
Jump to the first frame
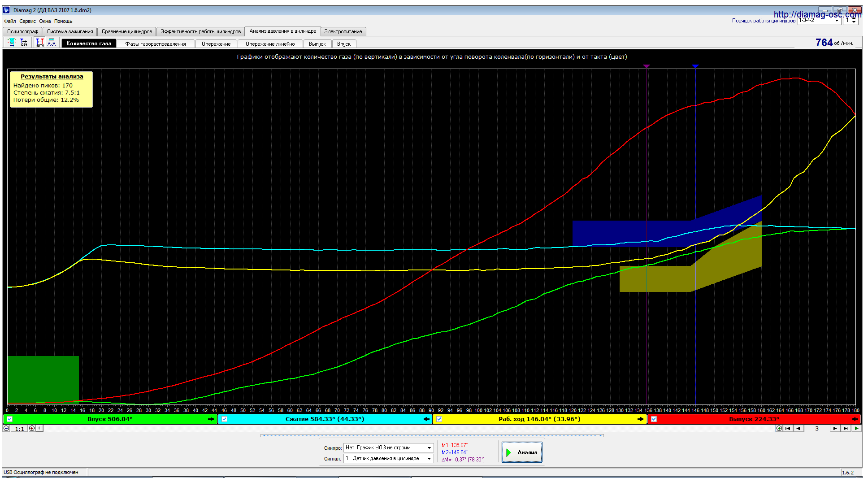pos(788,428)
